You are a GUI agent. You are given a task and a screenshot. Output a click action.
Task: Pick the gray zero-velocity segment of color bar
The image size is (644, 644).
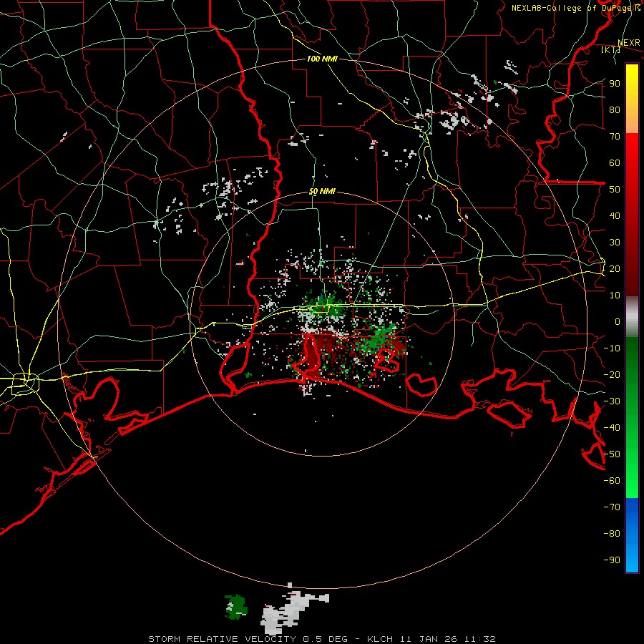(x=632, y=317)
